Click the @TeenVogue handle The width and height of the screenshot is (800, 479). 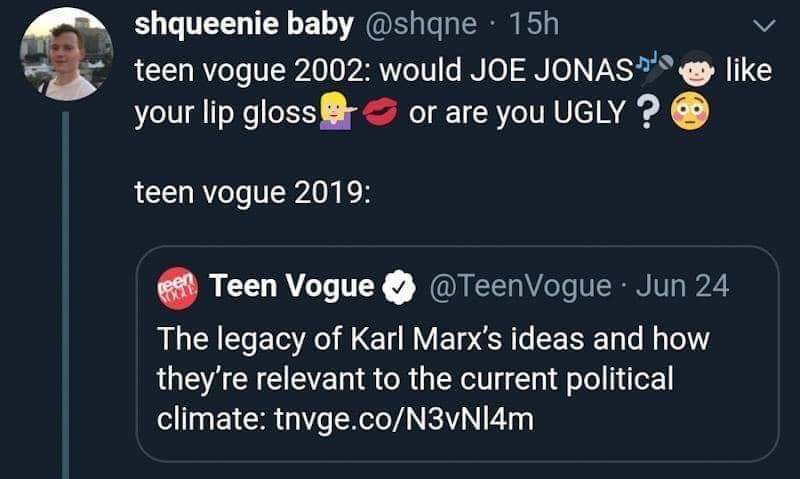coord(519,288)
